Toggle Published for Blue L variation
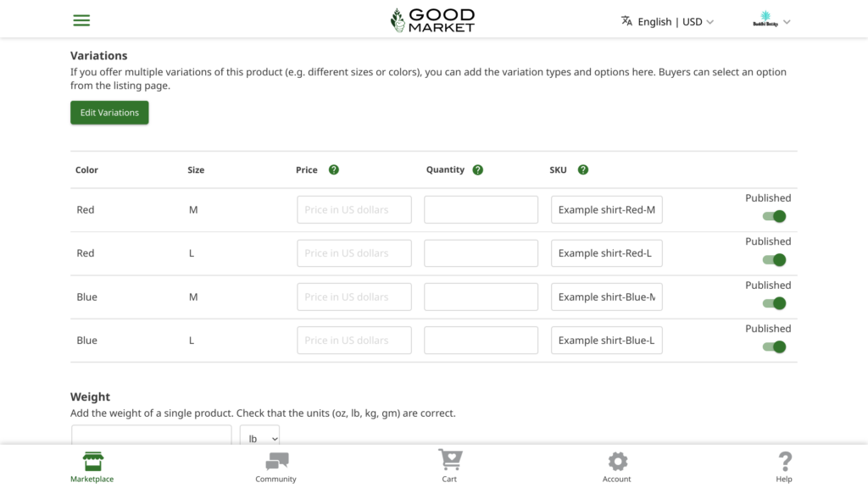The image size is (868, 488). point(774,347)
